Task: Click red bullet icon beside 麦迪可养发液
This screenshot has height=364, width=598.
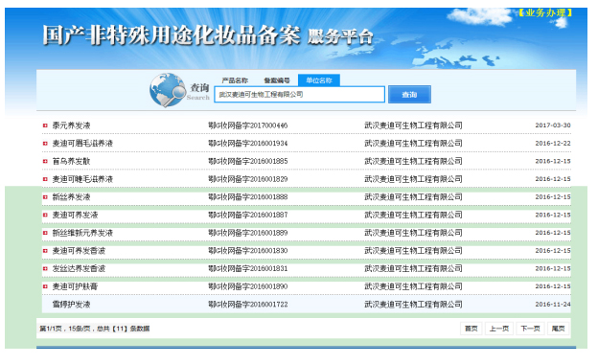Action: [45, 215]
